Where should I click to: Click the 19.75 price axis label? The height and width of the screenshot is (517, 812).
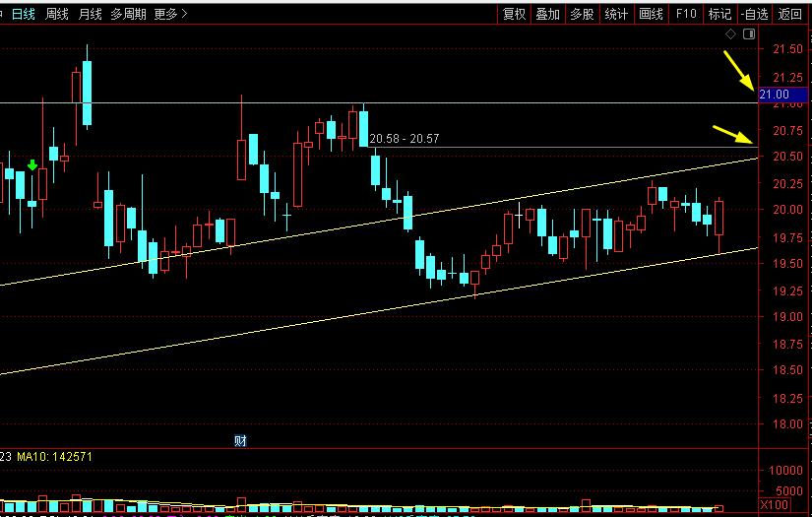(787, 237)
